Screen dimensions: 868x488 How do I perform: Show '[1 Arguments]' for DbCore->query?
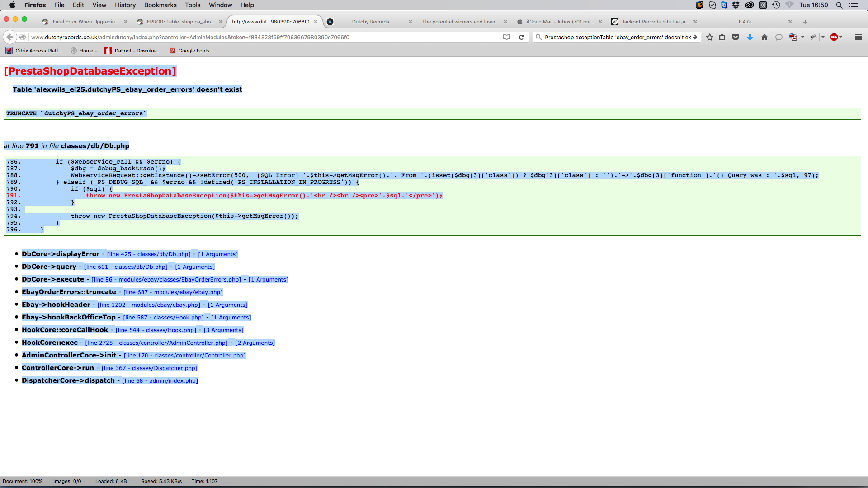195,267
